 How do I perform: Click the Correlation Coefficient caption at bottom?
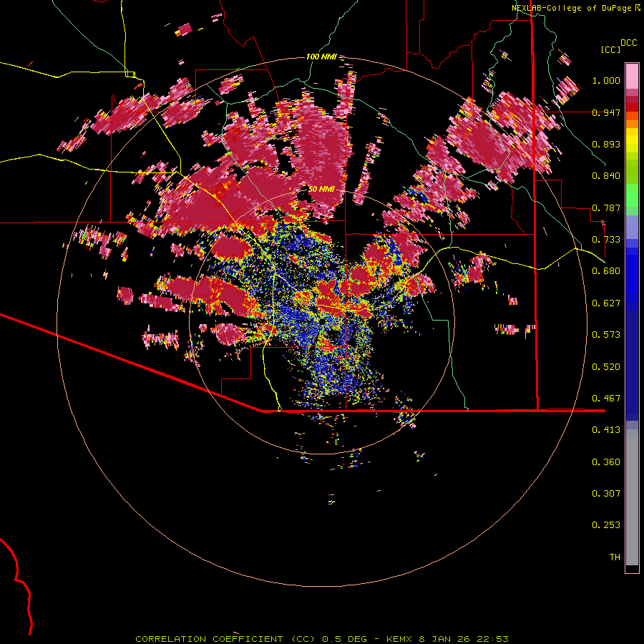pyautogui.click(x=321, y=639)
